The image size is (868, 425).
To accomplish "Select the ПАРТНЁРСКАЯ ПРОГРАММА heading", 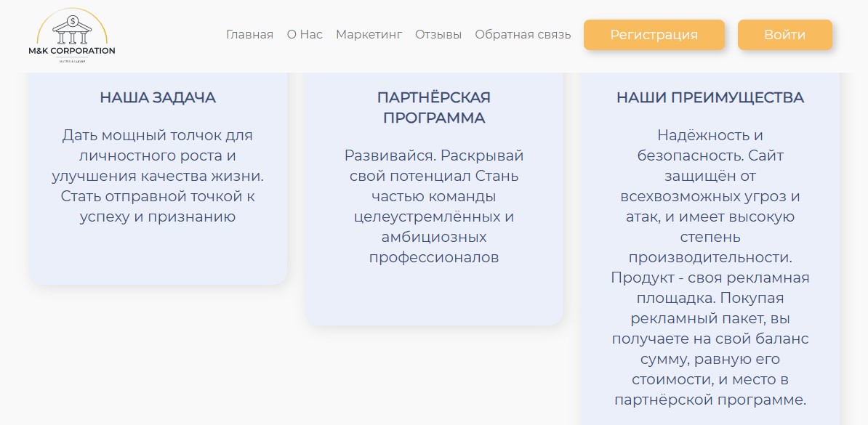I will point(434,108).
